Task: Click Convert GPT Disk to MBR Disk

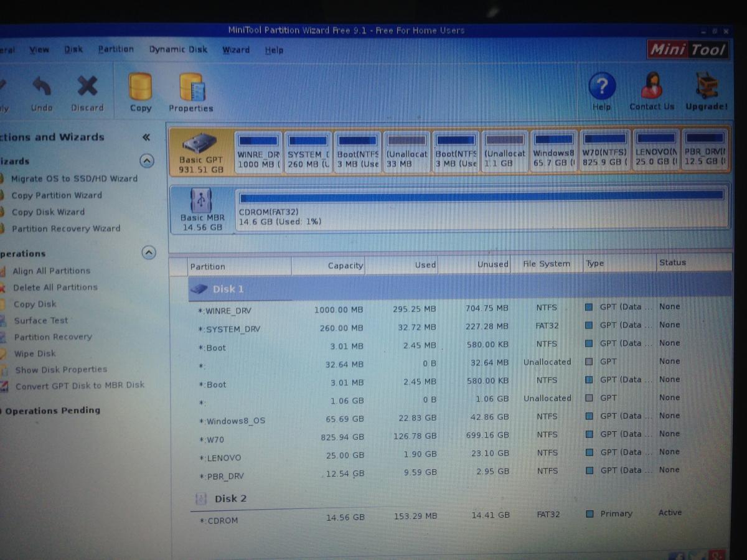Action: pos(80,385)
